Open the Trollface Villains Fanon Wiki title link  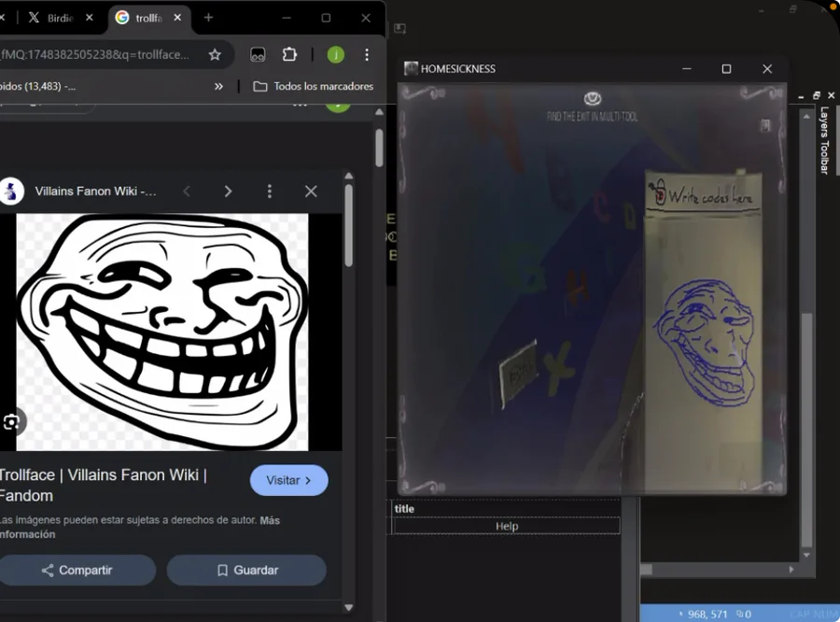pyautogui.click(x=103, y=486)
